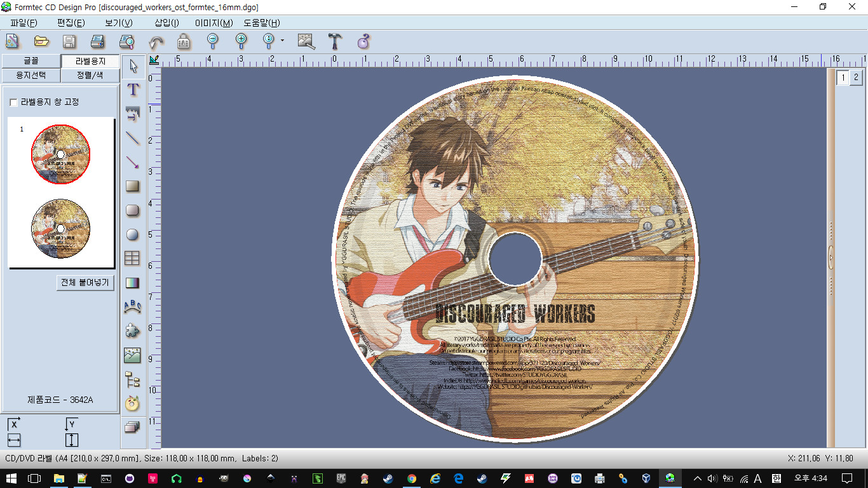Enable the 라벨용지 창 고정 checkbox
Image resolution: width=868 pixels, height=488 pixels.
(13, 102)
